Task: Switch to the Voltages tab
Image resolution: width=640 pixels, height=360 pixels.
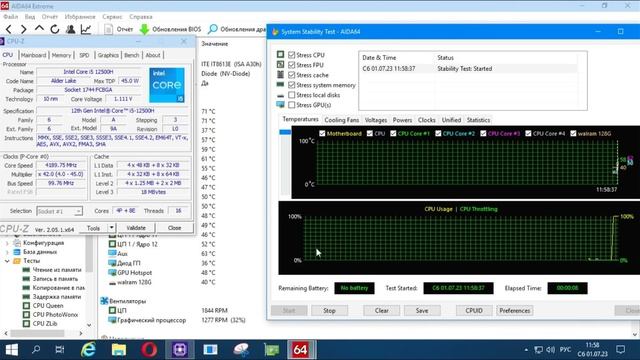Action: 376,120
